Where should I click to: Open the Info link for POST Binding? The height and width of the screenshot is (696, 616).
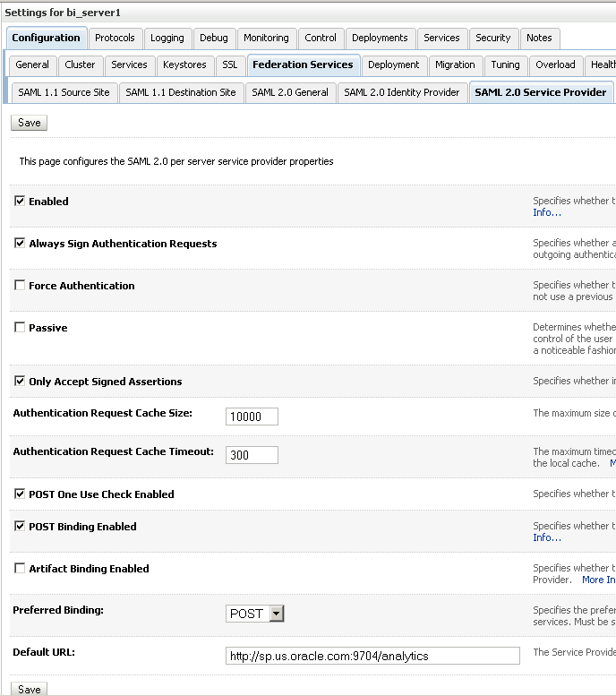547,537
